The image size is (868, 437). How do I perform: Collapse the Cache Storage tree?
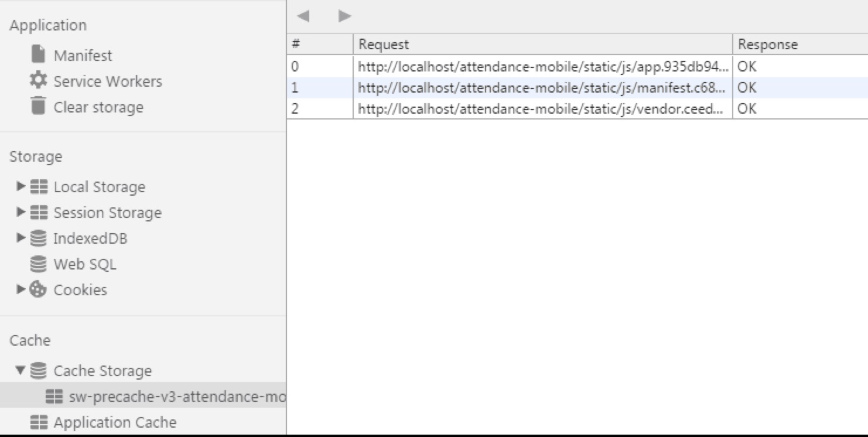(x=21, y=370)
